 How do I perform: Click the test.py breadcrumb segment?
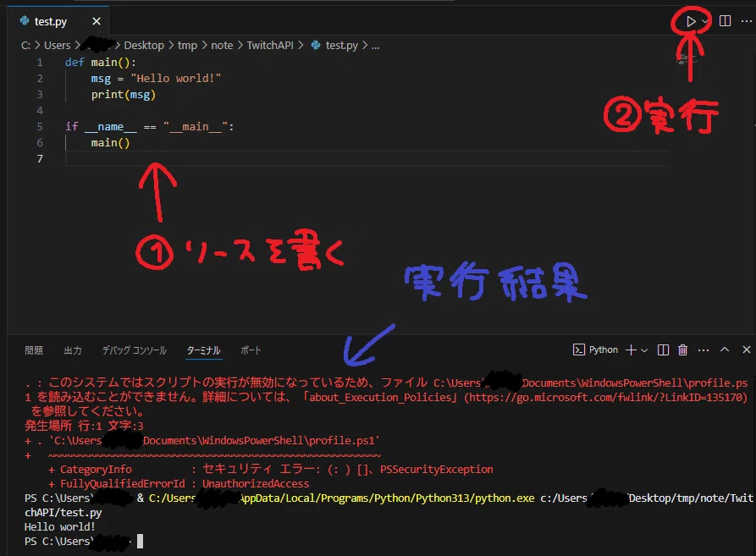click(341, 46)
